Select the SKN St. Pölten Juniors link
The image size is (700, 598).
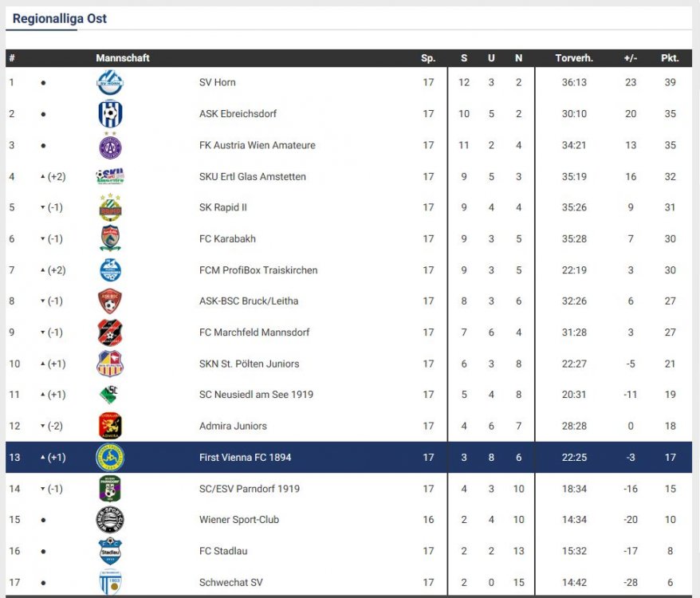coord(249,364)
